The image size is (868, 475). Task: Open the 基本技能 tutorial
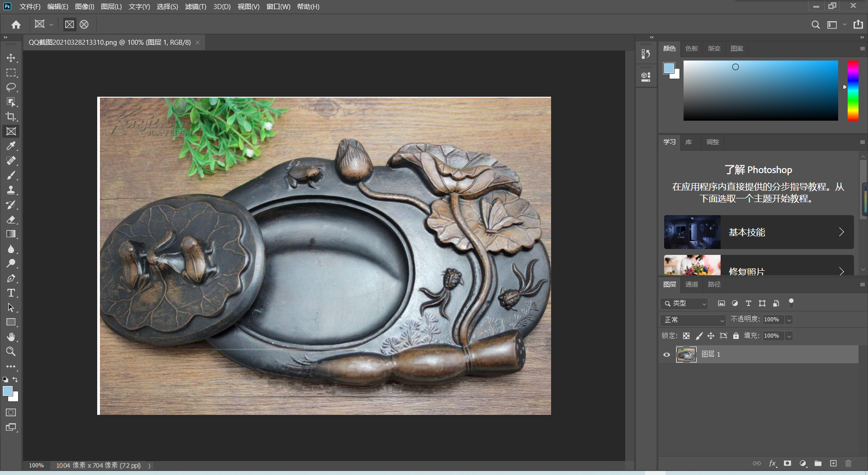(x=759, y=232)
